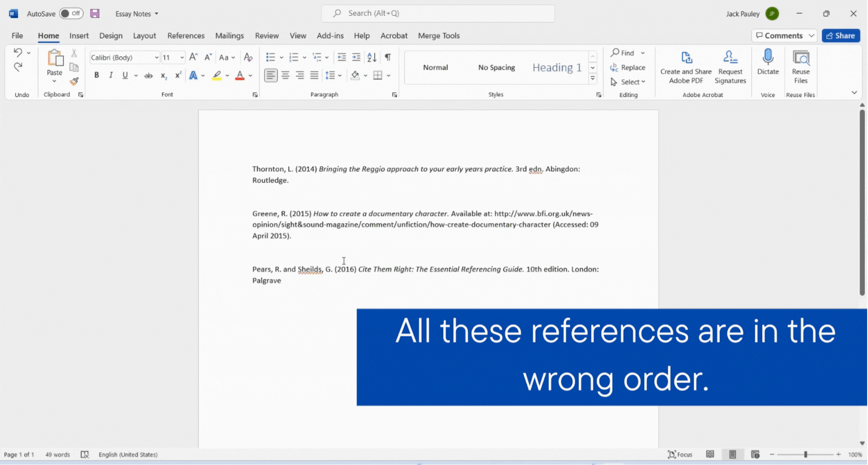Toggle Focus mode in status bar
Image resolution: width=868 pixels, height=465 pixels.
(680, 454)
